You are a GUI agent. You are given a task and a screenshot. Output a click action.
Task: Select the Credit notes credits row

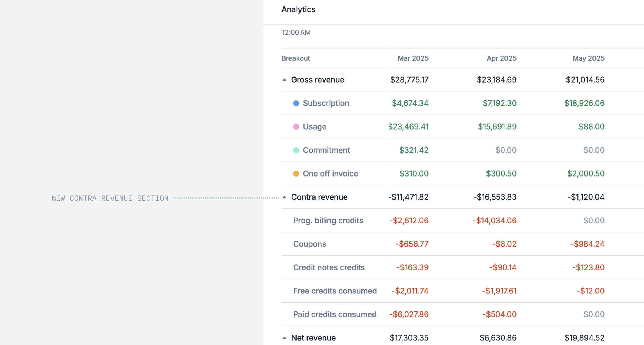pyautogui.click(x=329, y=267)
